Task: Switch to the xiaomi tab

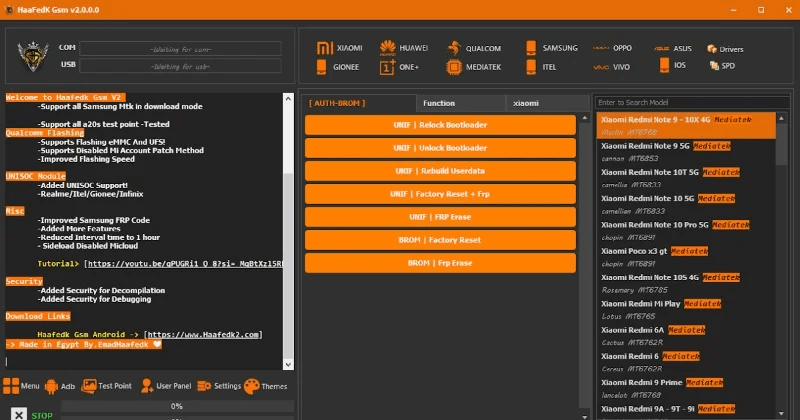Action: pos(526,103)
